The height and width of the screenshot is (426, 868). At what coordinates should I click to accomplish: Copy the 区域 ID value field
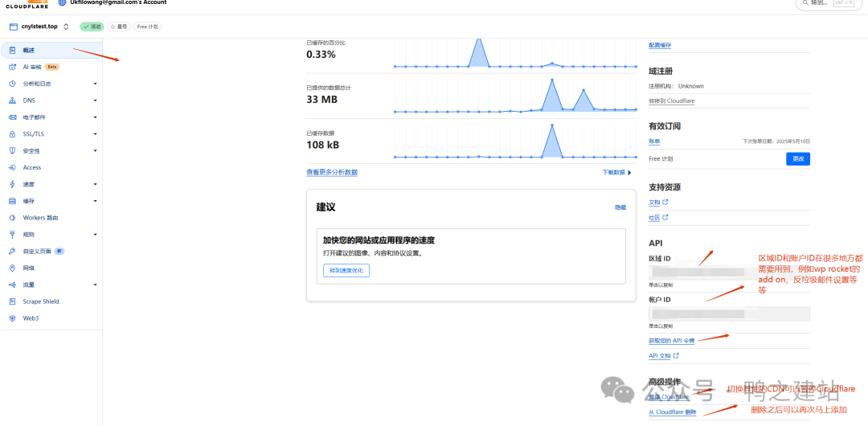pos(729,273)
